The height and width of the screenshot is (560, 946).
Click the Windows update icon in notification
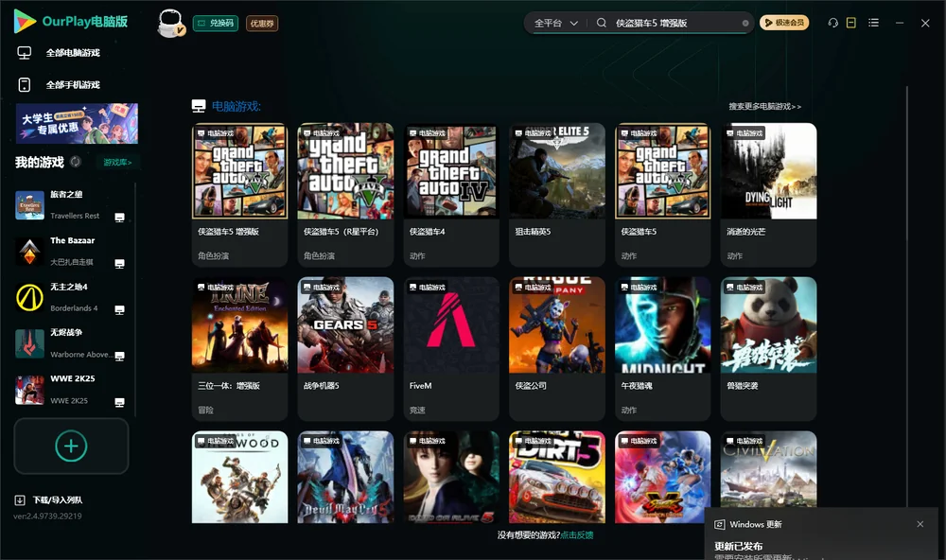(719, 524)
